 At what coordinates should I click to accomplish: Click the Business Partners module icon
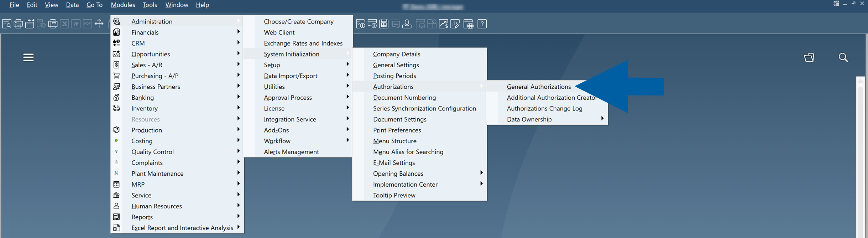pyautogui.click(x=116, y=87)
